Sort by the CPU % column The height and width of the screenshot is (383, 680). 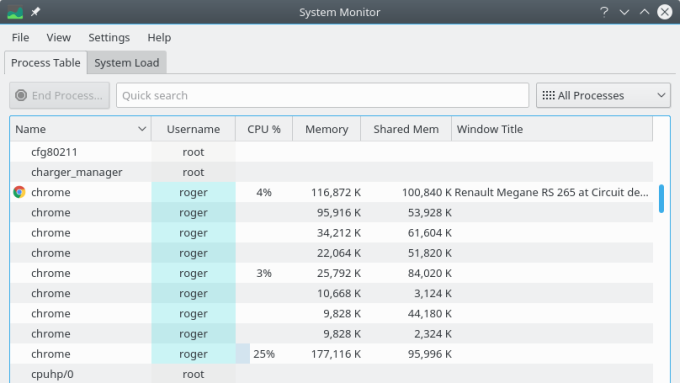(x=264, y=129)
